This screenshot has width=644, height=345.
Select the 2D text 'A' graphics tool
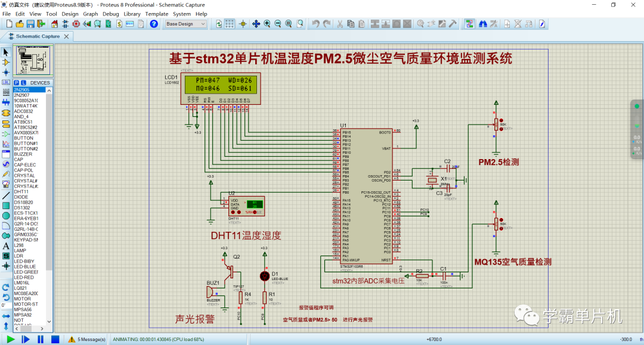tap(6, 245)
